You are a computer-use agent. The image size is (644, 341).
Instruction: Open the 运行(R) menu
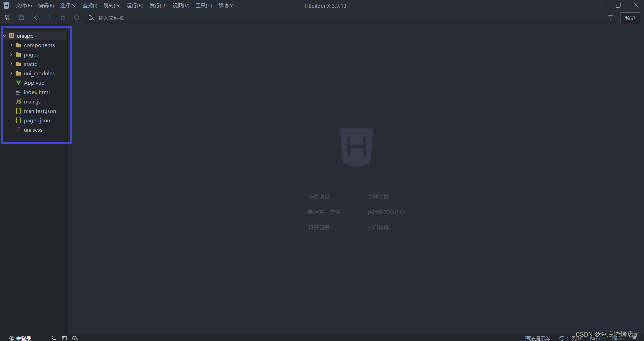(135, 6)
